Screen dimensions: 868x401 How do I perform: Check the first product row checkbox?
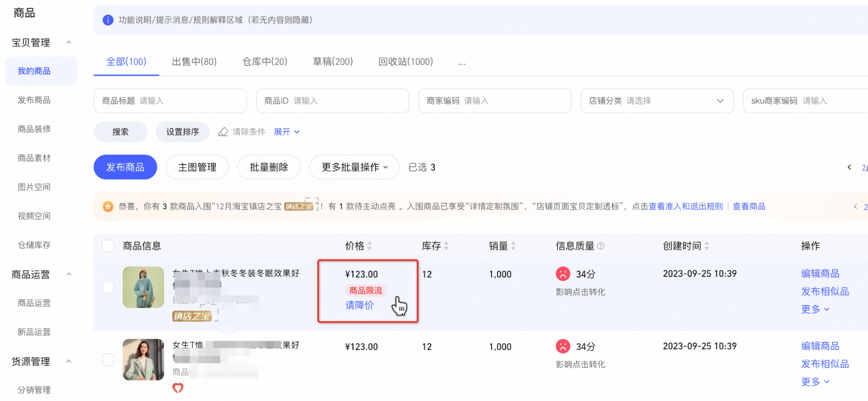108,287
